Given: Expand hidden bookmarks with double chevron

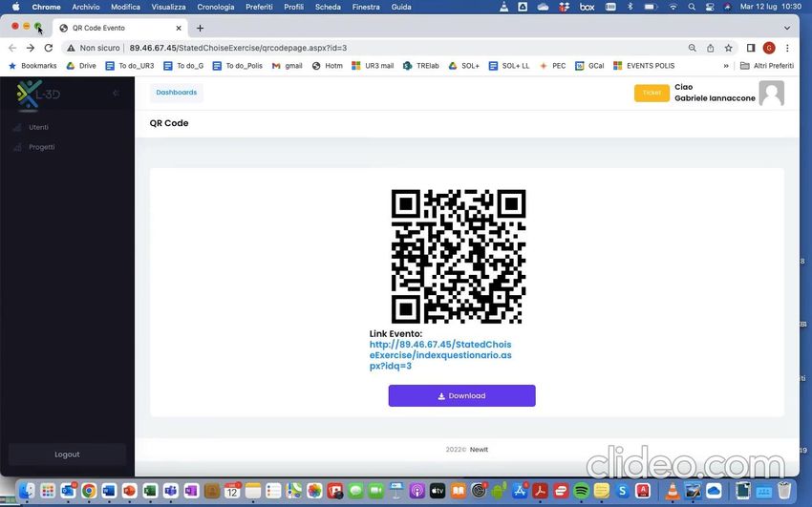Looking at the screenshot, I should (x=726, y=66).
